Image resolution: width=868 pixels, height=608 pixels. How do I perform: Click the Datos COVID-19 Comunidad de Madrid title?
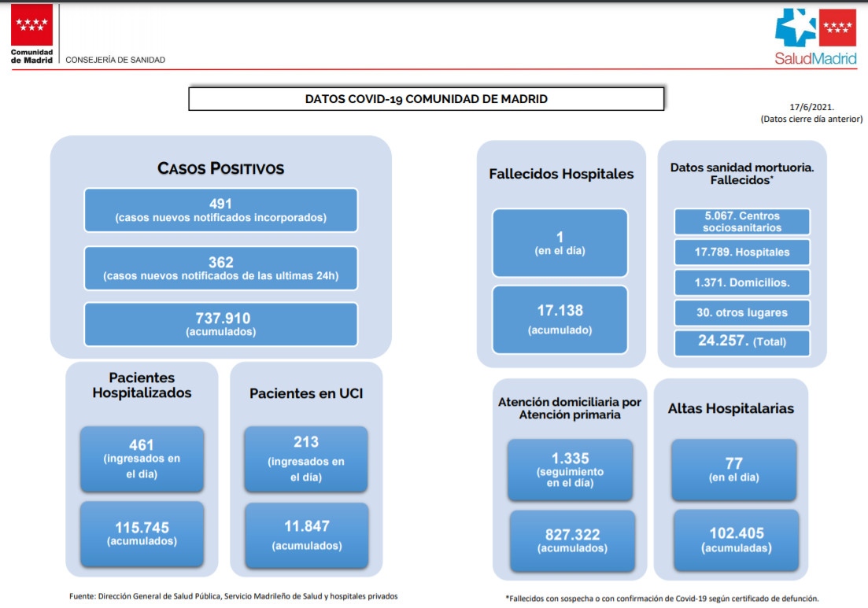pyautogui.click(x=426, y=99)
